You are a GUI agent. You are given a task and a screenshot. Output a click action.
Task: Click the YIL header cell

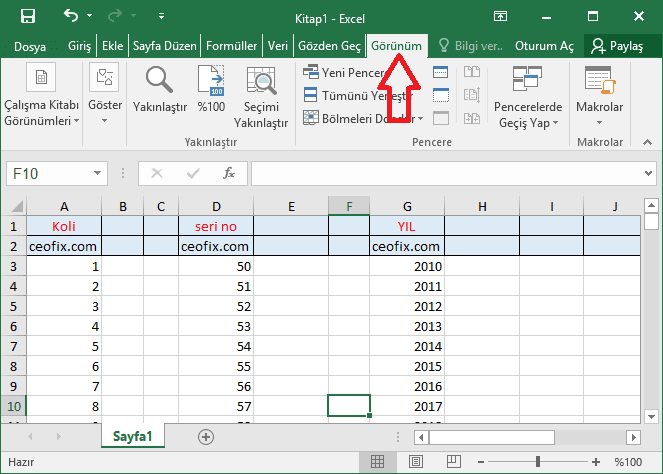click(407, 226)
